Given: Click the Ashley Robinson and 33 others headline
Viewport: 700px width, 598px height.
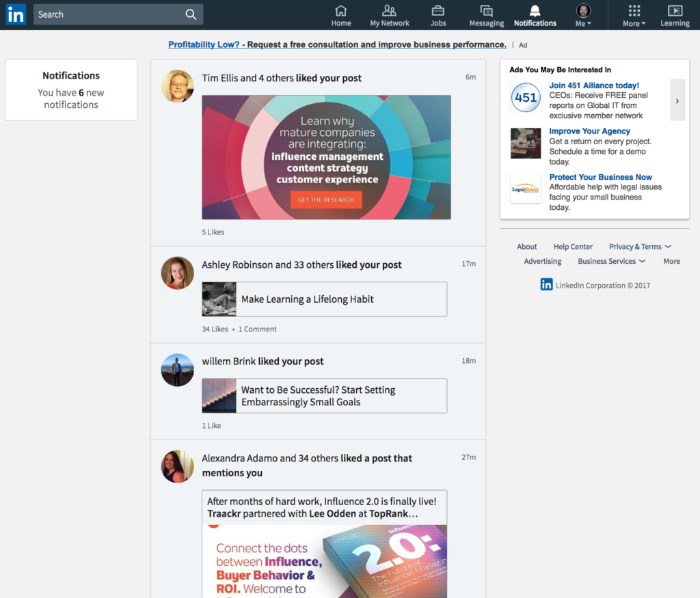Looking at the screenshot, I should (x=301, y=264).
